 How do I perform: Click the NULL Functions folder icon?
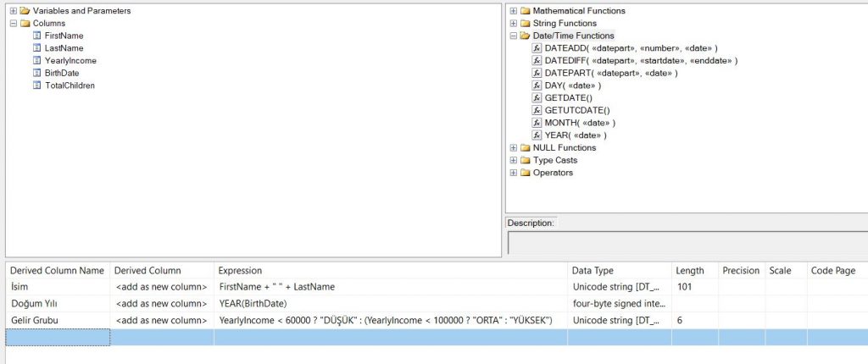pos(525,147)
